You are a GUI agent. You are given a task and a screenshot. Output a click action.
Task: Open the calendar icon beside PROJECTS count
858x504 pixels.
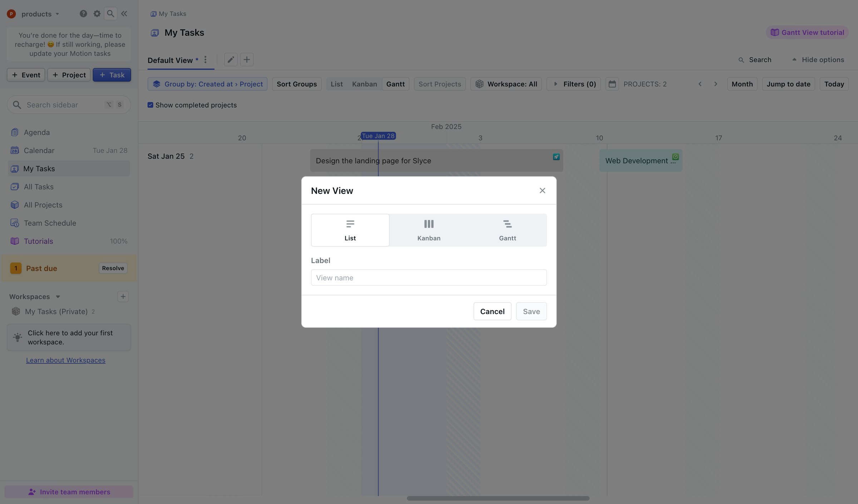612,84
